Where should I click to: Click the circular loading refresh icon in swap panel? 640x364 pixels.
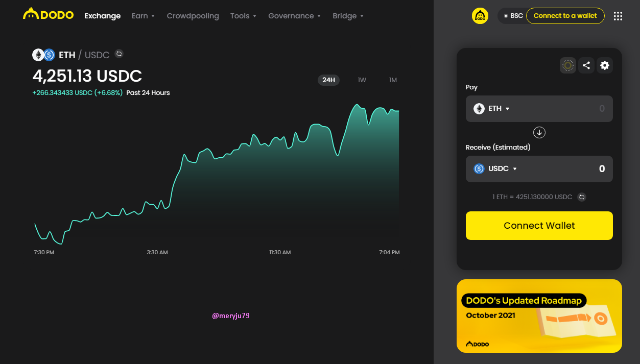568,65
